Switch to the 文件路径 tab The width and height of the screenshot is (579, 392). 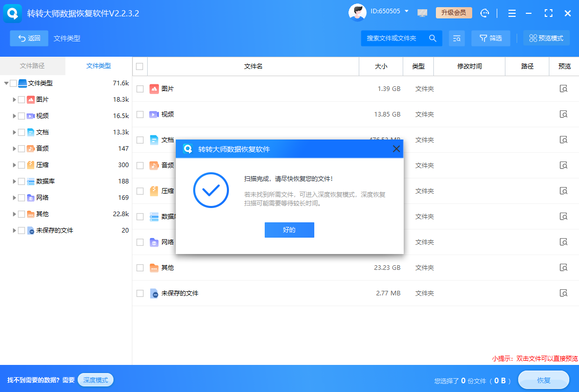tap(32, 66)
